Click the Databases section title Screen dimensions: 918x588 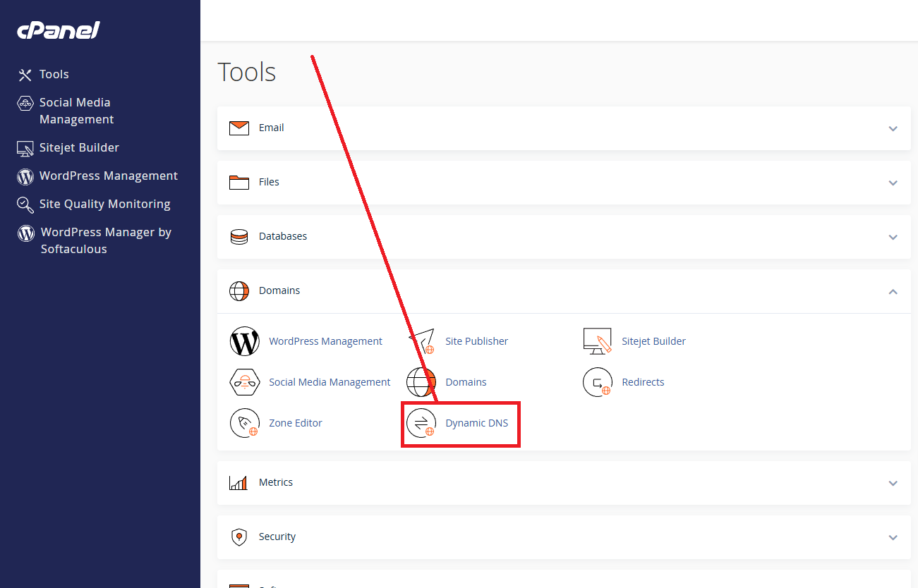pyautogui.click(x=283, y=237)
